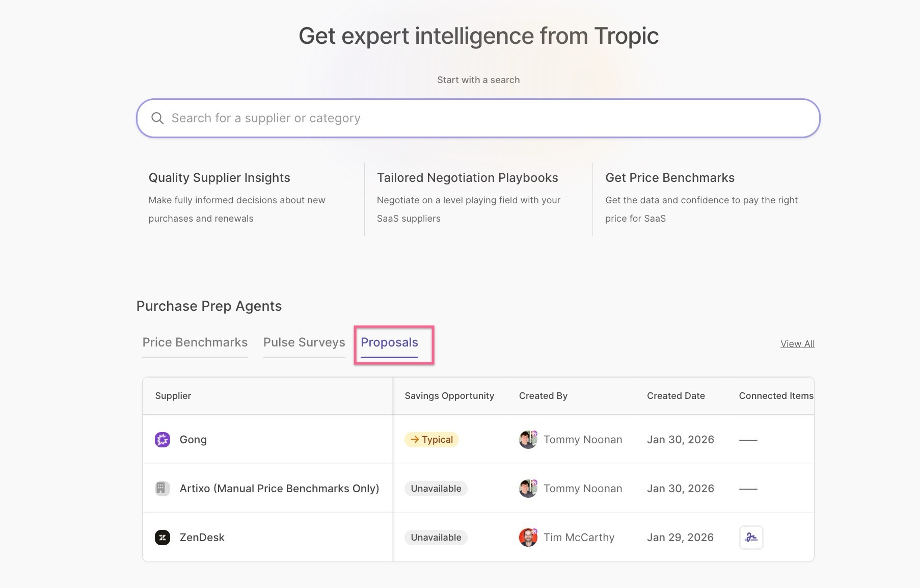Switch to the Pulse Surveys tab
This screenshot has width=920, height=588.
(x=304, y=342)
